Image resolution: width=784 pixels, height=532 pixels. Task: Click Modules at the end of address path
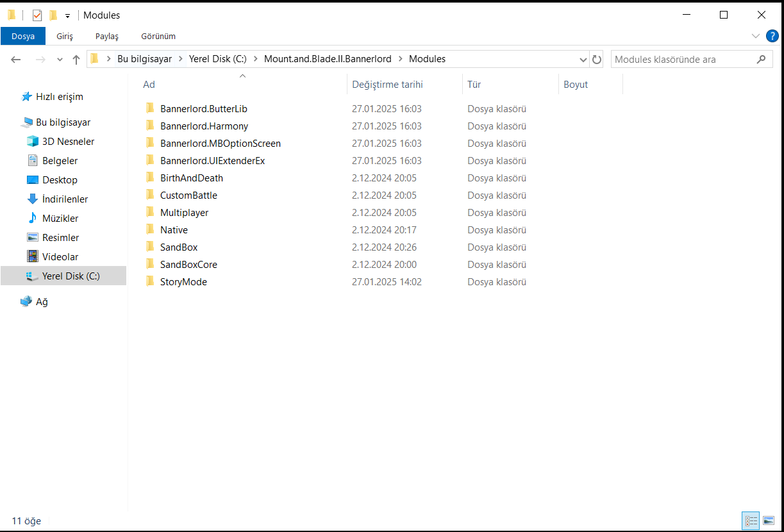click(427, 59)
